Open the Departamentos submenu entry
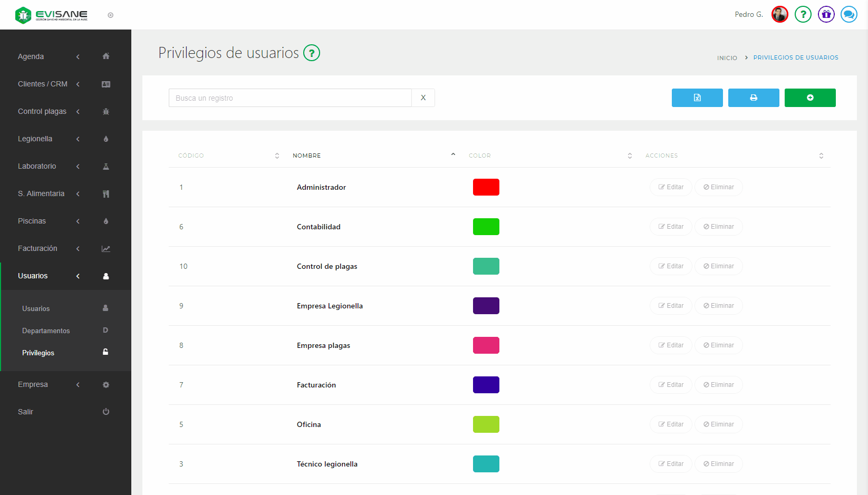This screenshot has height=495, width=868. pyautogui.click(x=46, y=331)
